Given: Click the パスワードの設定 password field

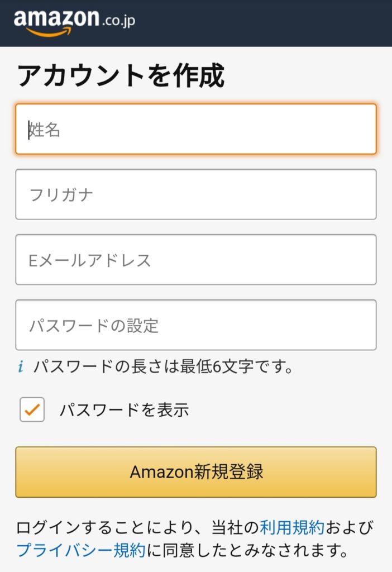Looking at the screenshot, I should 196,325.
